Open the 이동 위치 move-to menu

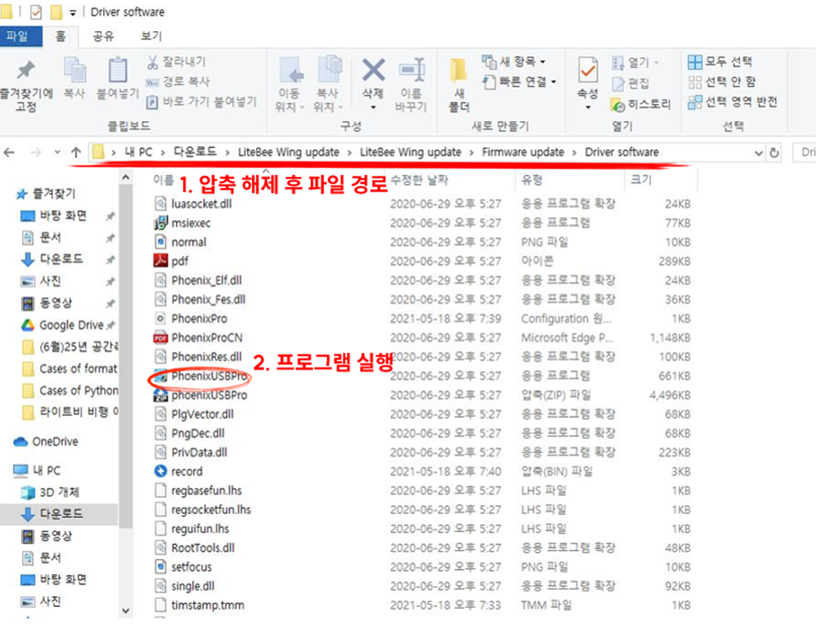coord(289,85)
